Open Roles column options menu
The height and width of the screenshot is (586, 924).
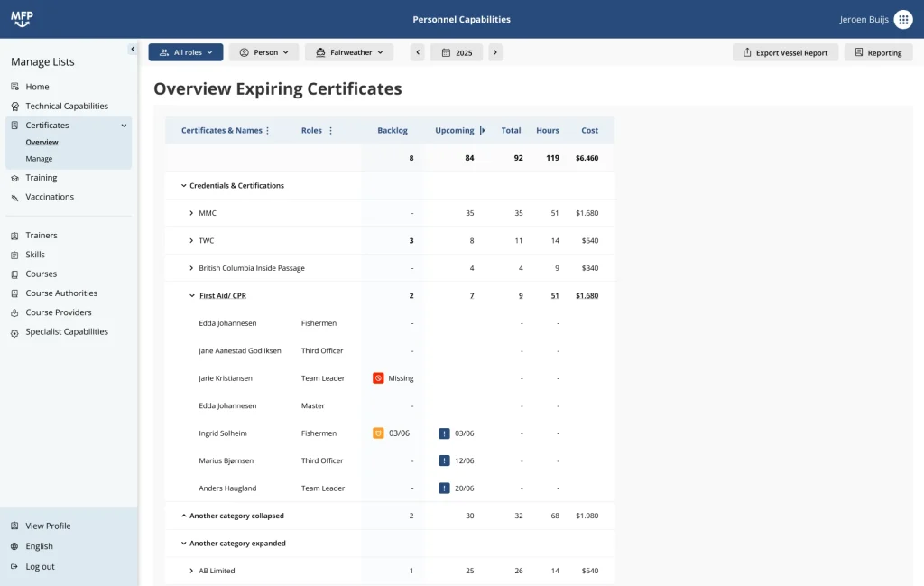tap(330, 130)
